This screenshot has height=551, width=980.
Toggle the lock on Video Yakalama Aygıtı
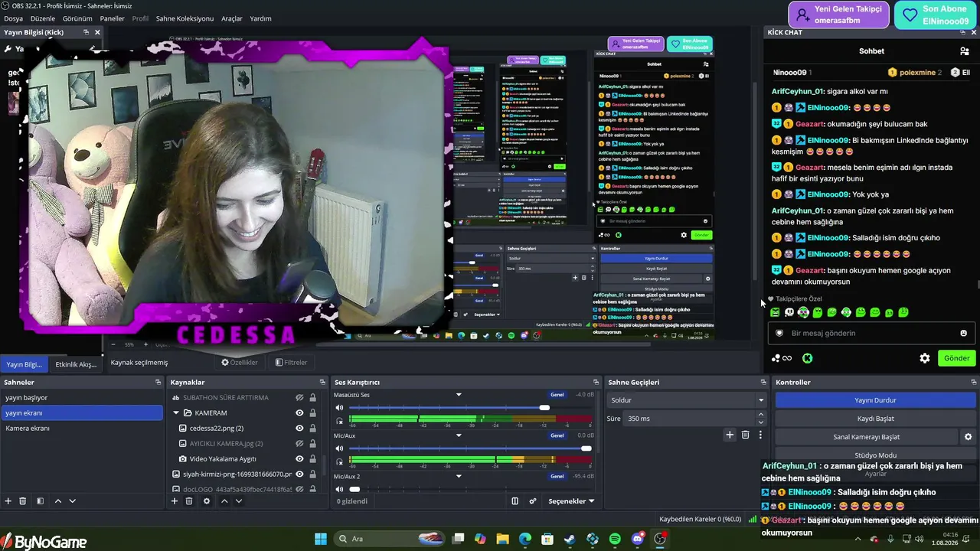tap(312, 459)
